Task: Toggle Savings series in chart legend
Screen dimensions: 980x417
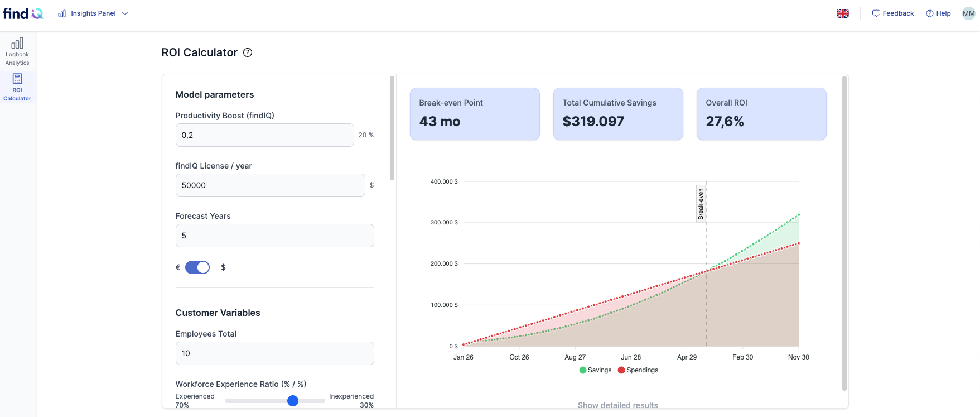Action: (595, 370)
